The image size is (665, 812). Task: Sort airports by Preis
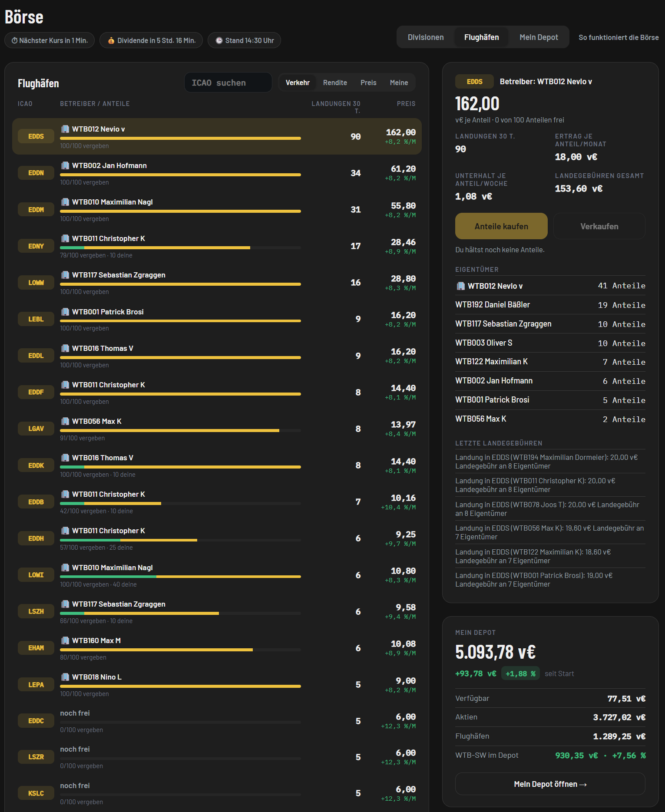[368, 83]
